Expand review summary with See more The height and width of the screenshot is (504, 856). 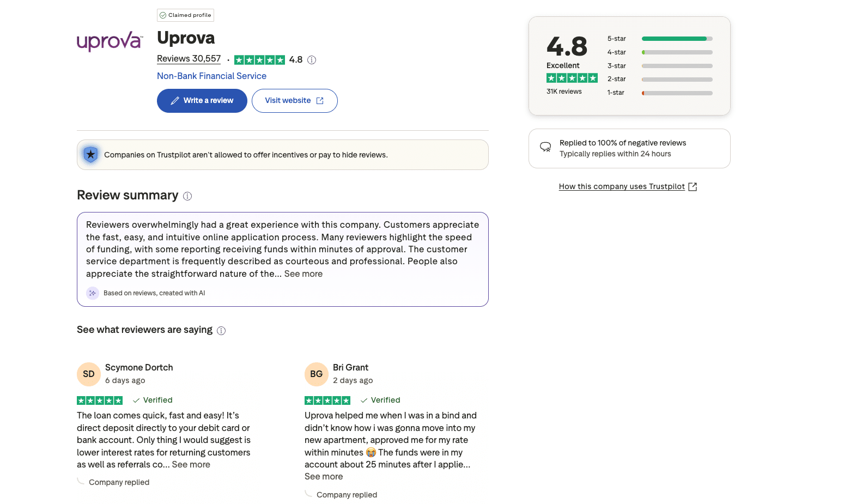(303, 274)
